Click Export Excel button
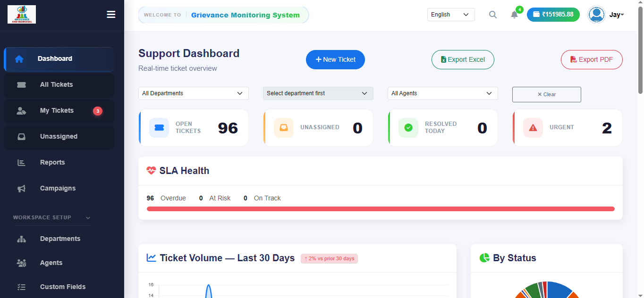Image resolution: width=644 pixels, height=298 pixels. pos(463,59)
